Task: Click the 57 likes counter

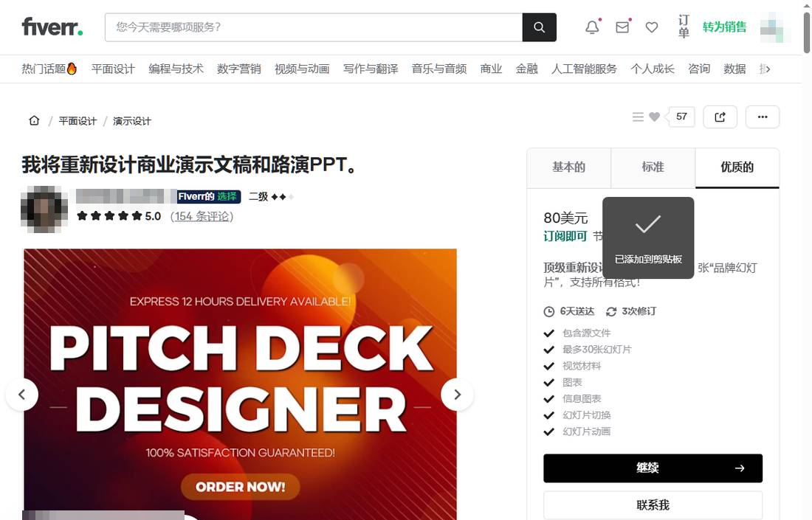Action: pos(681,117)
